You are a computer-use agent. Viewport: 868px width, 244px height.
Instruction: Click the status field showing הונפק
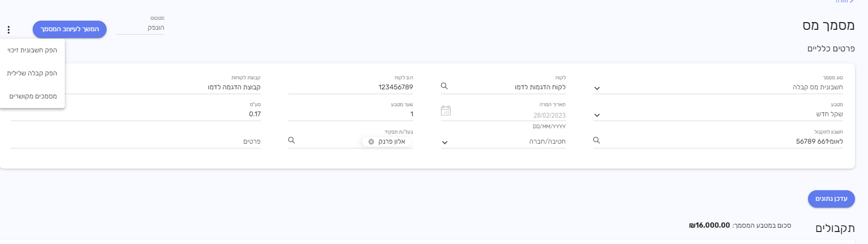(x=140, y=28)
